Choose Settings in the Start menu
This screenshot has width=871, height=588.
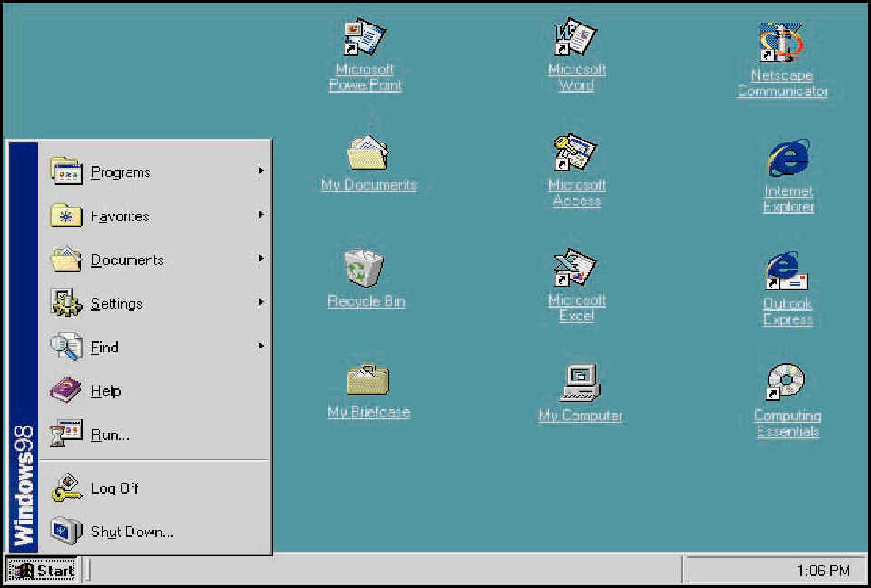click(155, 303)
